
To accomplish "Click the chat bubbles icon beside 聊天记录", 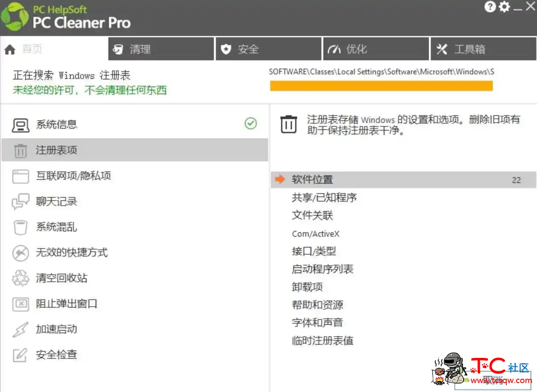I will click(20, 202).
